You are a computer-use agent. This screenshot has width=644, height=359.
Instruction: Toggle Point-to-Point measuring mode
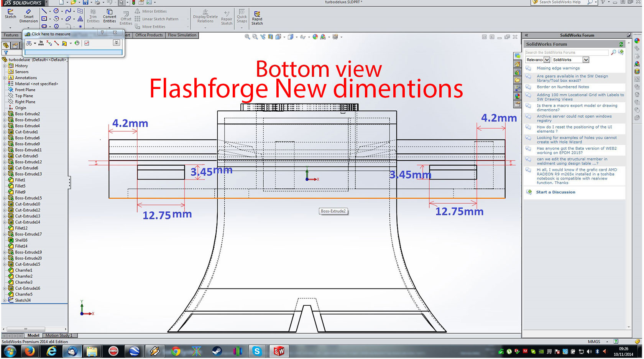[x=57, y=43]
